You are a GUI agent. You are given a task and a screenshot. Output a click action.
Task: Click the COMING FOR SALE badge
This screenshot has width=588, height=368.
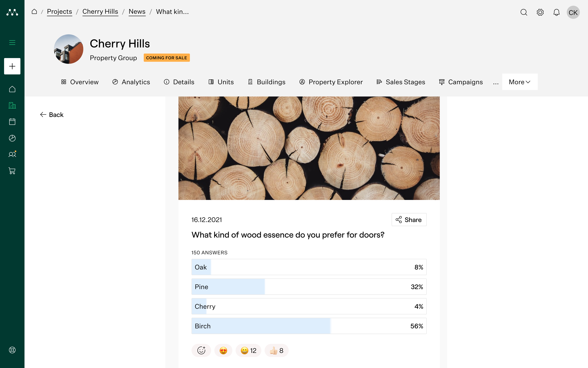point(167,58)
